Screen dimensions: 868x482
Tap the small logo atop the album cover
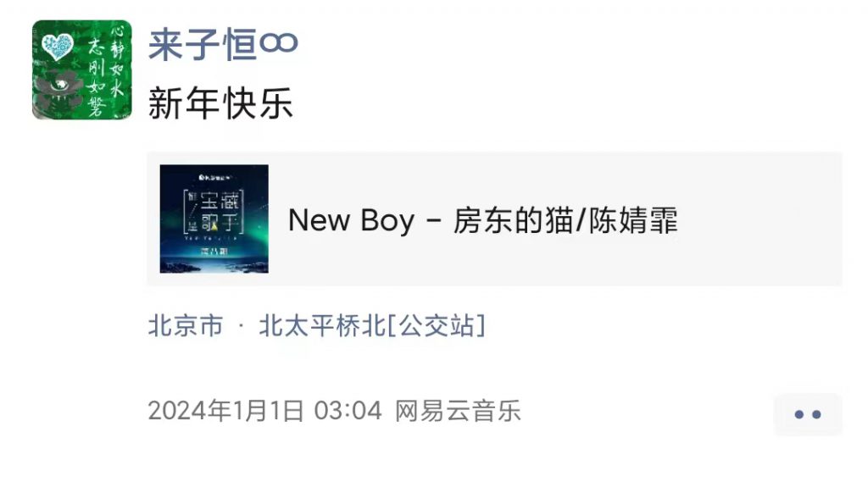[x=214, y=178]
